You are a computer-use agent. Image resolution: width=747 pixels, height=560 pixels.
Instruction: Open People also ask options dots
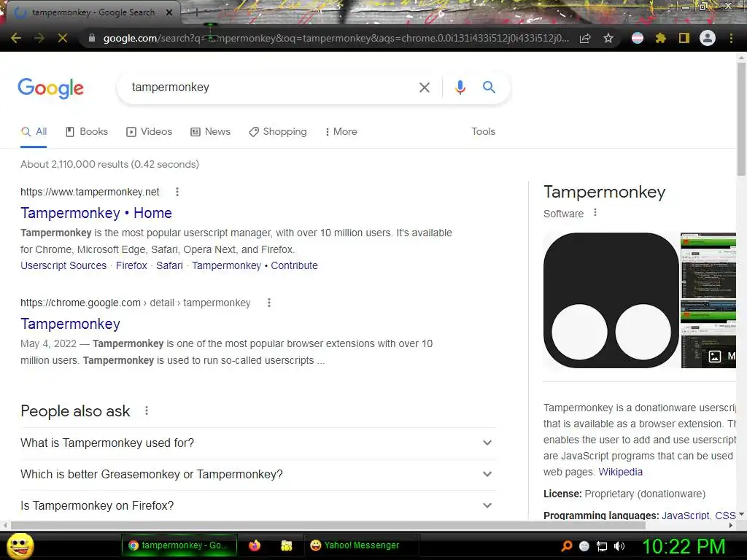147,411
